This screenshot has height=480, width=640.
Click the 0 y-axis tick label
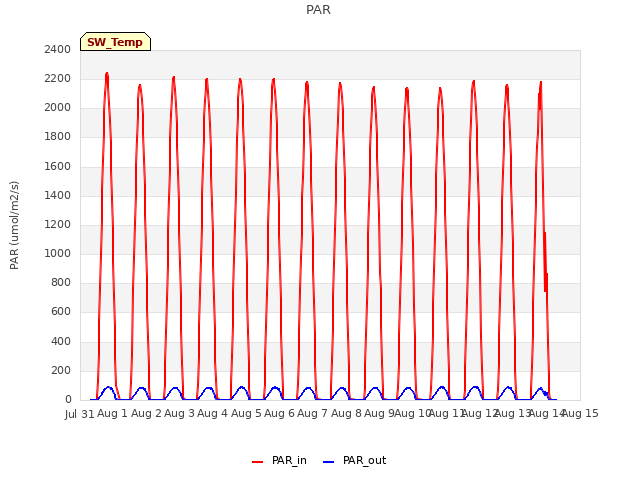click(68, 400)
